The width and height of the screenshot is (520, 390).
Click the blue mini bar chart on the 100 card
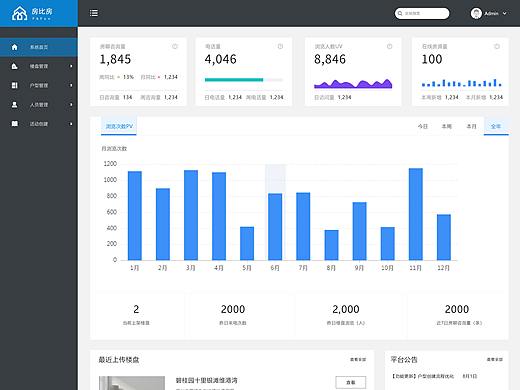(x=461, y=83)
